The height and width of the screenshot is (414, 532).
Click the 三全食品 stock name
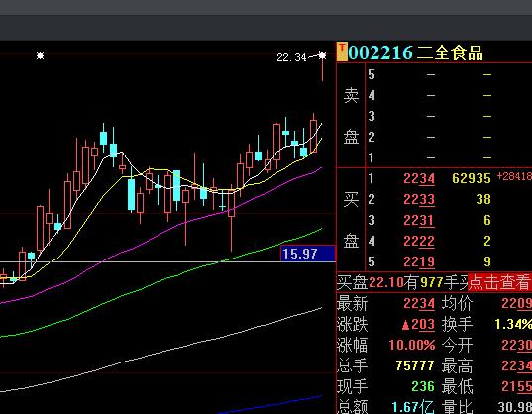click(x=450, y=52)
